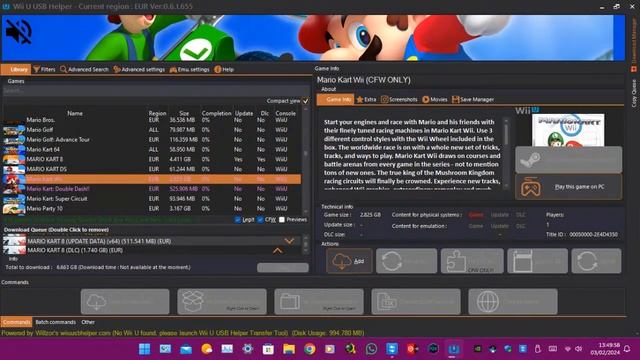
Task: Click the gamepad icon for Play on PC
Action: pos(531,187)
